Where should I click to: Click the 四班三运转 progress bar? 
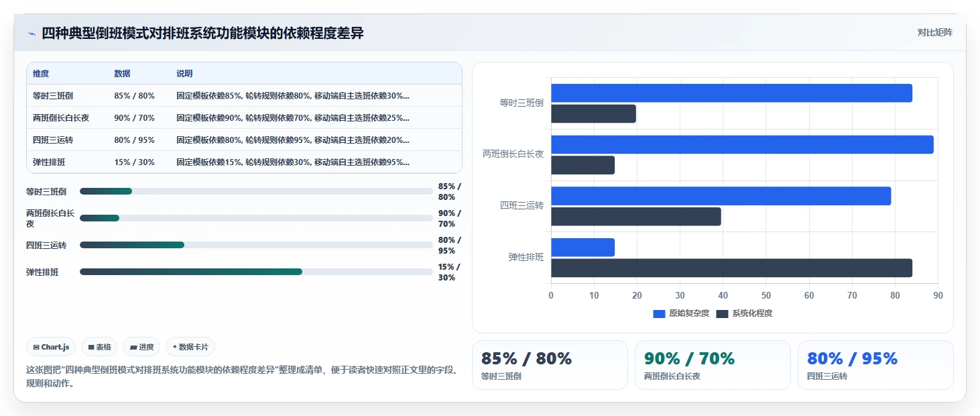click(x=256, y=245)
